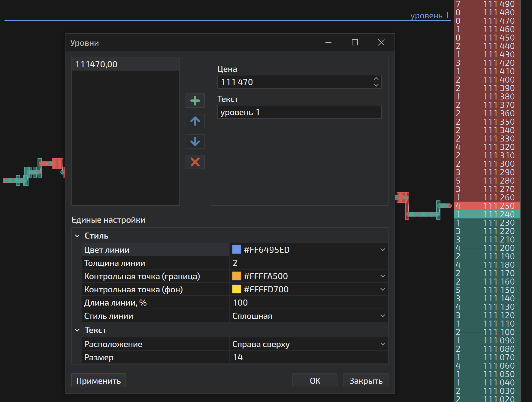Click the green plus add level icon
This screenshot has height=402, width=532.
[195, 101]
